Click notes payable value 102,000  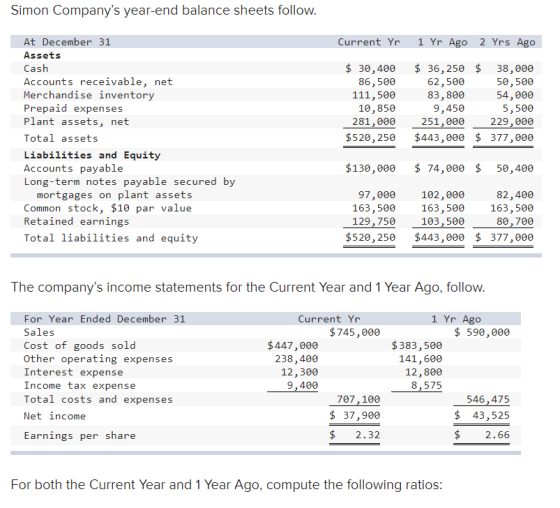[x=443, y=195]
